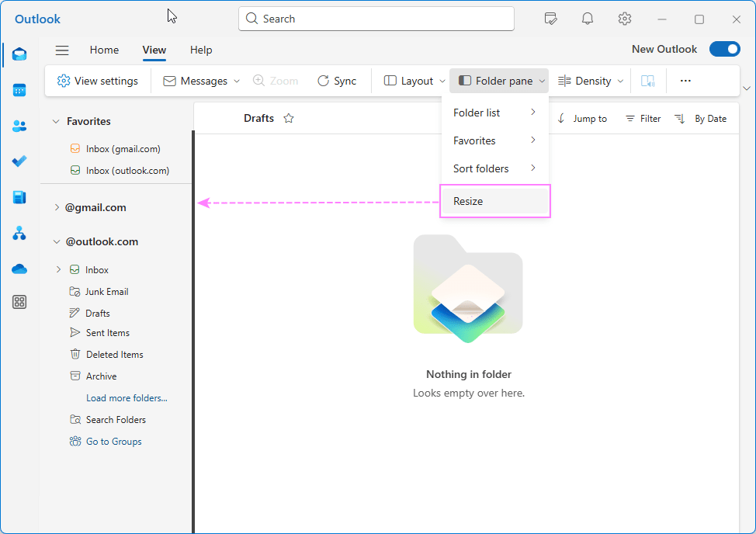Open My Day panel icon
Viewport: 756px width, 534px height.
550,19
